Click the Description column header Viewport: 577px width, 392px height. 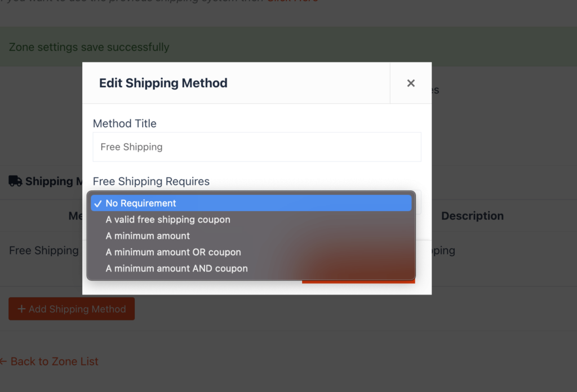(x=472, y=216)
